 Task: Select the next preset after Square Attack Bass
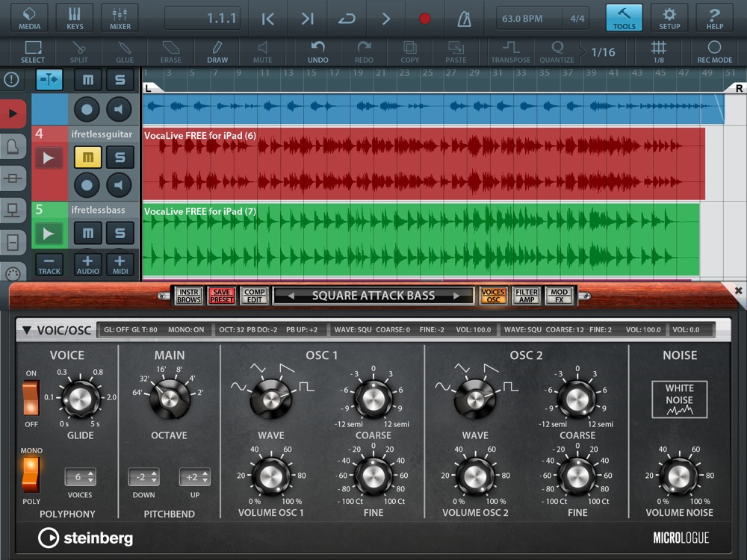456,296
